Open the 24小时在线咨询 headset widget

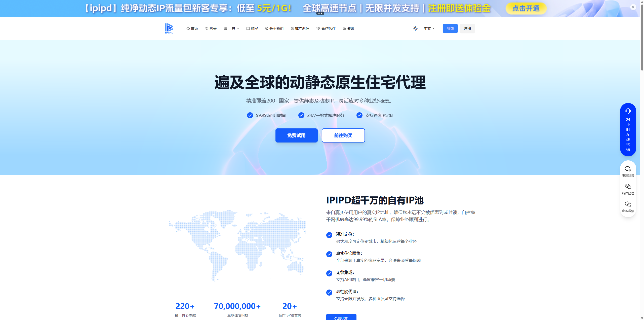click(628, 129)
